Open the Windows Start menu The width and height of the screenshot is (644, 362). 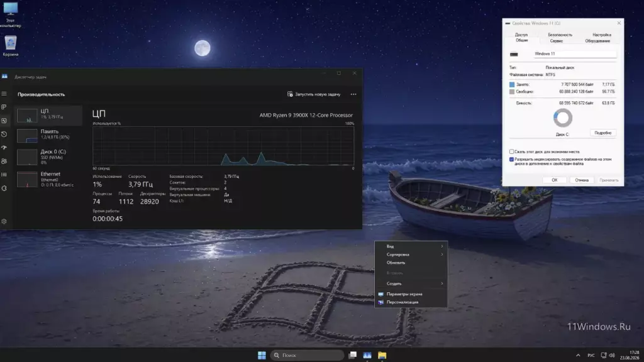pos(262,356)
